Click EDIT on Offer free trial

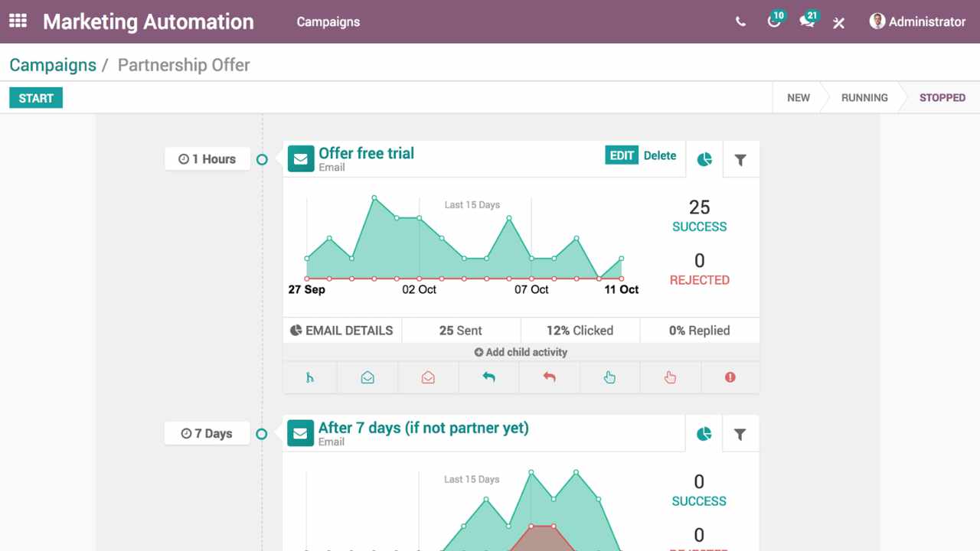click(621, 155)
